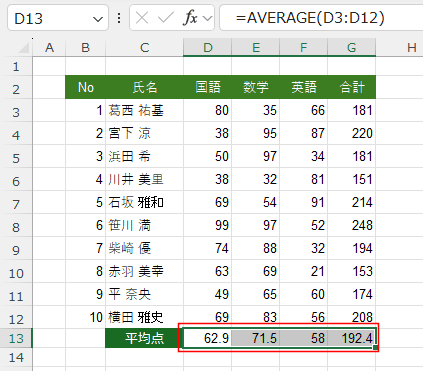This screenshot has height=371, width=423.
Task: Open the Insert Function fx icon
Action: pyautogui.click(x=190, y=18)
